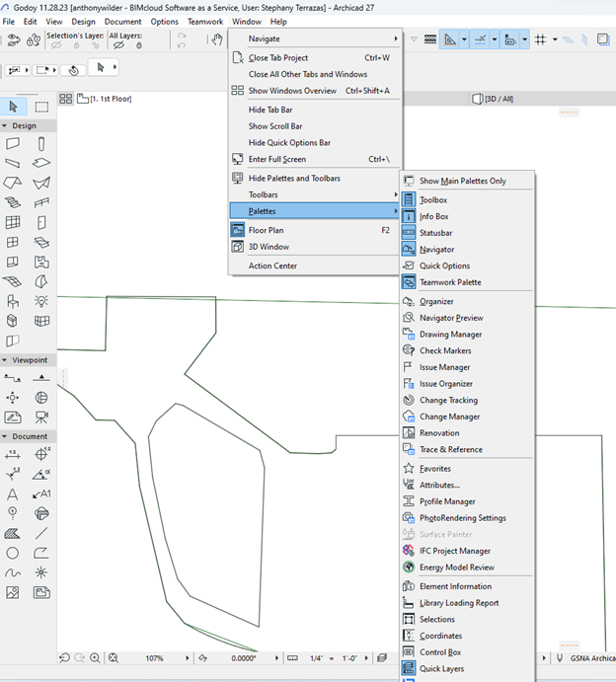This screenshot has width=616, height=682.
Task: Select the Circle/Arc tool icon
Action: coord(13,553)
